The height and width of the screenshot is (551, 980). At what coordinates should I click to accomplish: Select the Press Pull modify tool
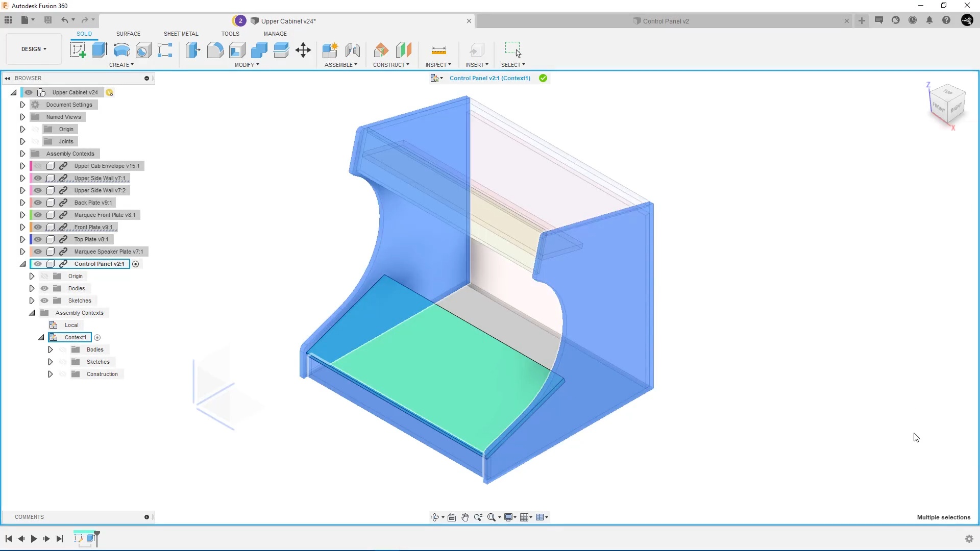(192, 50)
